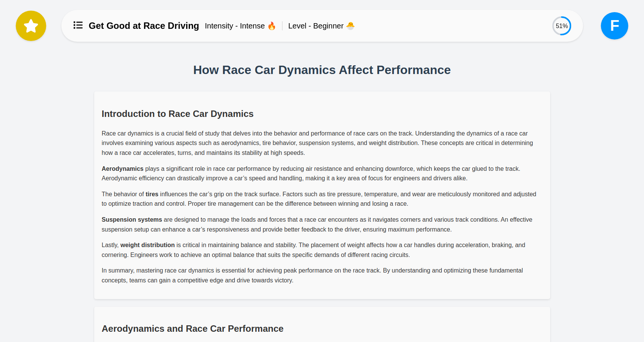Open the course outline list icon
The image size is (644, 342).
coord(78,25)
